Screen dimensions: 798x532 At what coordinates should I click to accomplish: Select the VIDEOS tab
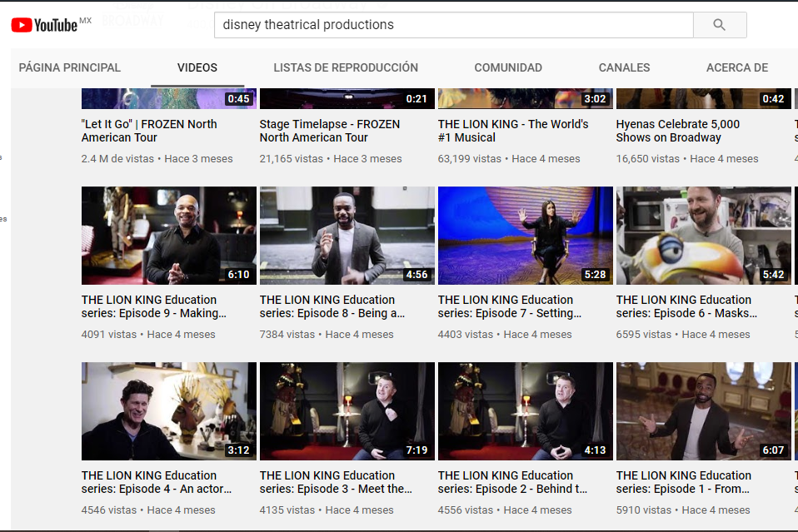tap(197, 67)
